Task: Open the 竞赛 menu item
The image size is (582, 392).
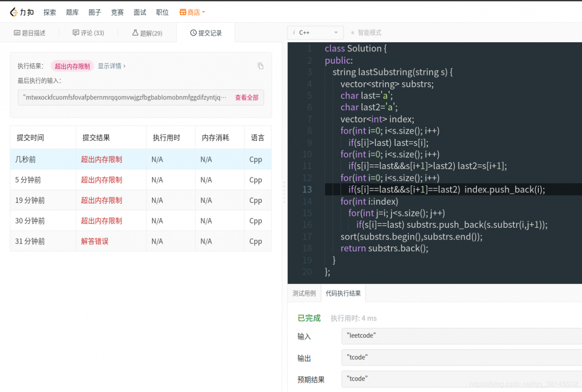Action: point(117,12)
